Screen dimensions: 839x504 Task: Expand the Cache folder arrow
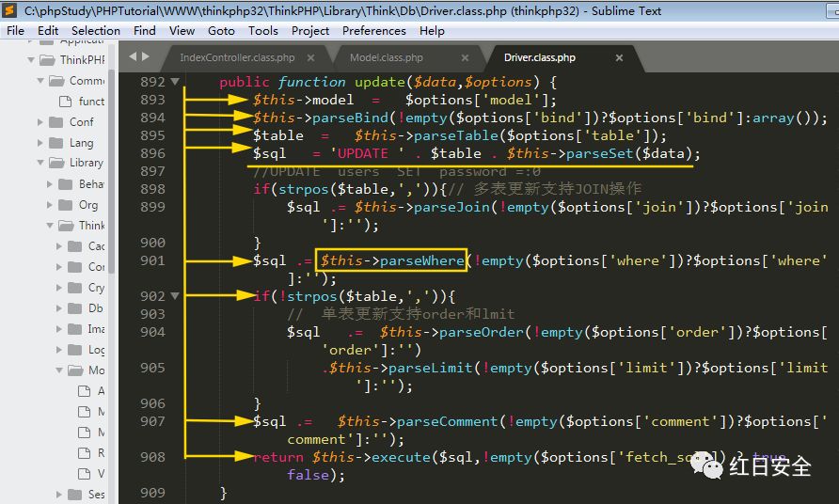coord(59,246)
